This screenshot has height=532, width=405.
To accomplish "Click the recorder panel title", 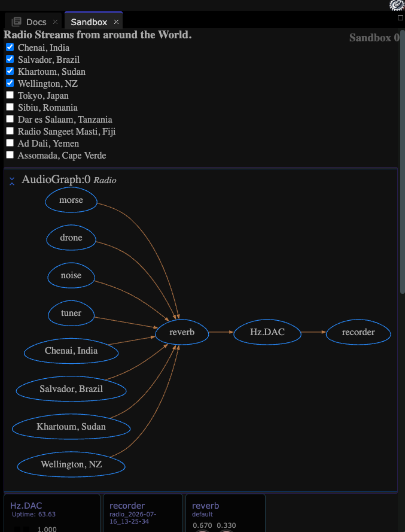I will 127,506.
